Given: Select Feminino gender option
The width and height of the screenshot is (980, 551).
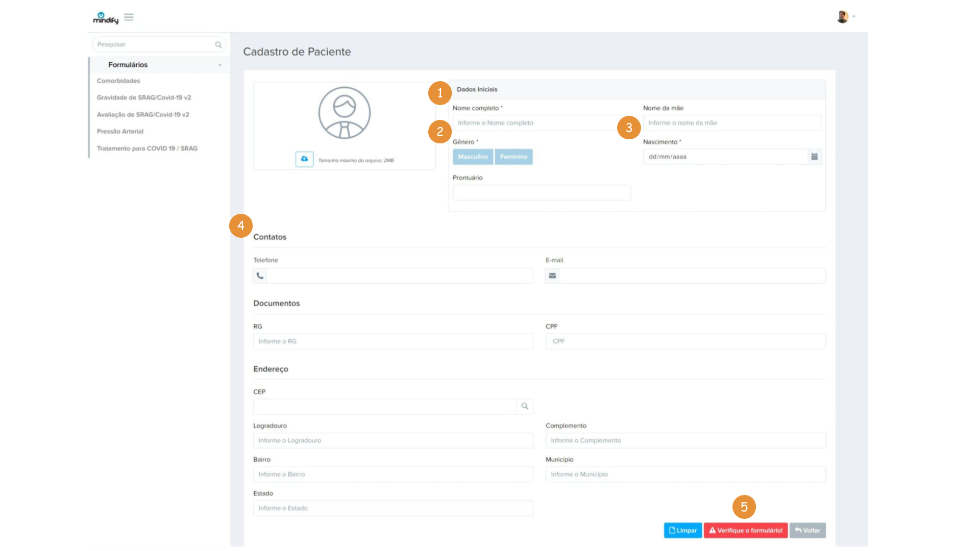Looking at the screenshot, I should (x=513, y=157).
